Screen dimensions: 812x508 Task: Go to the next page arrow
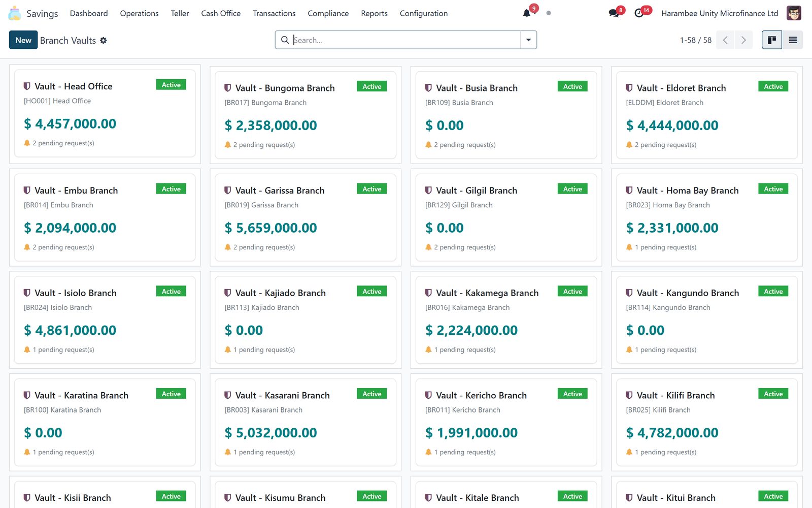(x=743, y=40)
